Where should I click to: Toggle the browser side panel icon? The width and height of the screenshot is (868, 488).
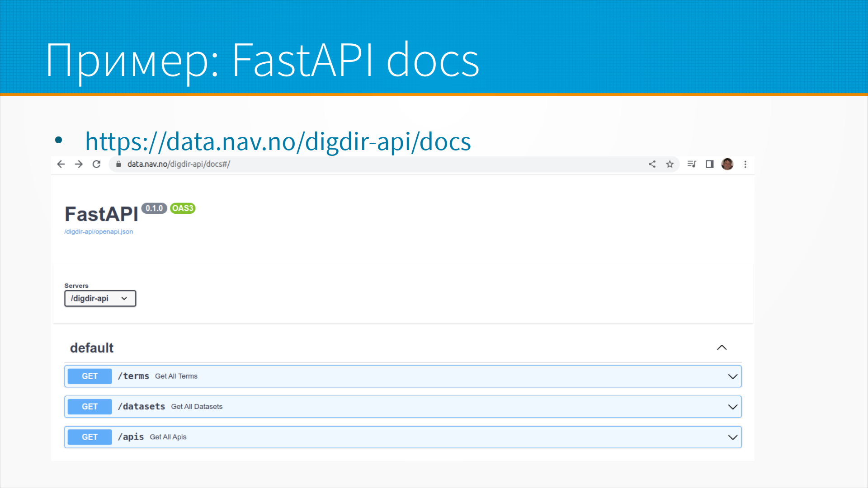pyautogui.click(x=709, y=164)
